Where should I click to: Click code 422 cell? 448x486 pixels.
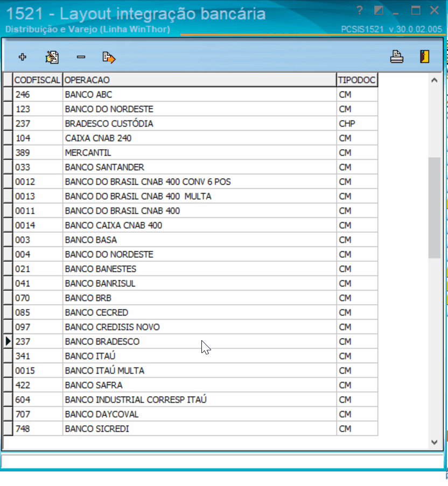point(38,385)
